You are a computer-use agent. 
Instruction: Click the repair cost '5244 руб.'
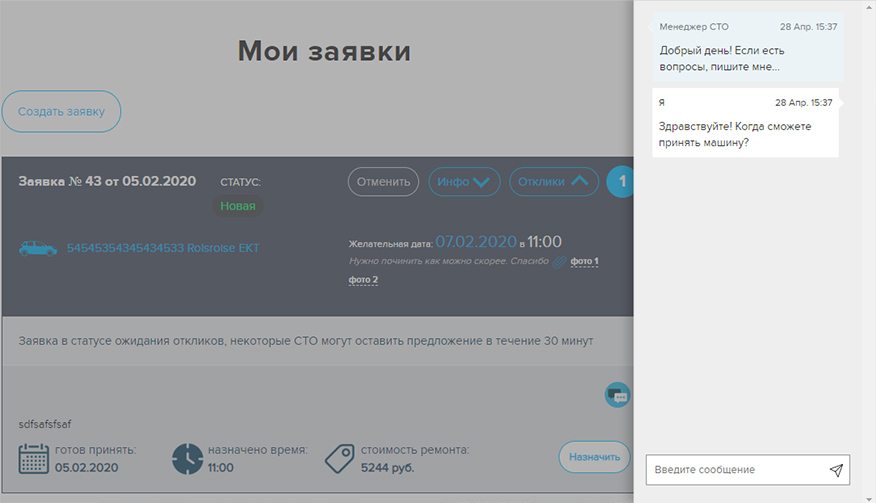[387, 468]
